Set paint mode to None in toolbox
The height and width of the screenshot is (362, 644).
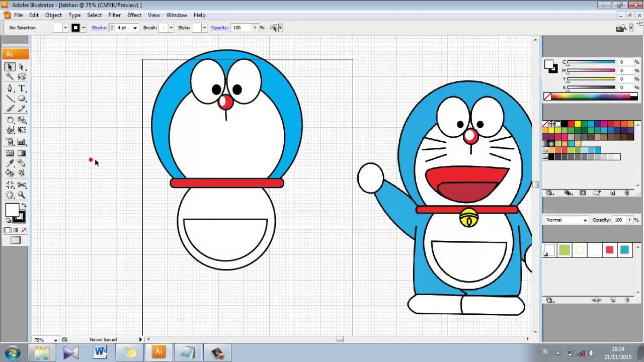tap(24, 230)
